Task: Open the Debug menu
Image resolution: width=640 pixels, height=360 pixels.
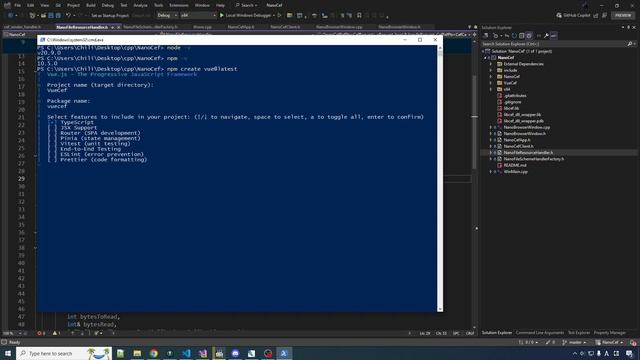Action: click(x=108, y=5)
